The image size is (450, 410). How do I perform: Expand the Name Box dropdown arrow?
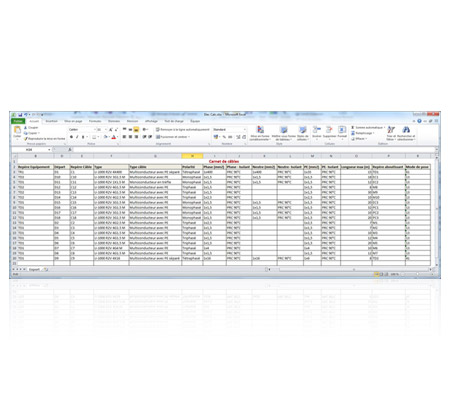tap(49, 150)
